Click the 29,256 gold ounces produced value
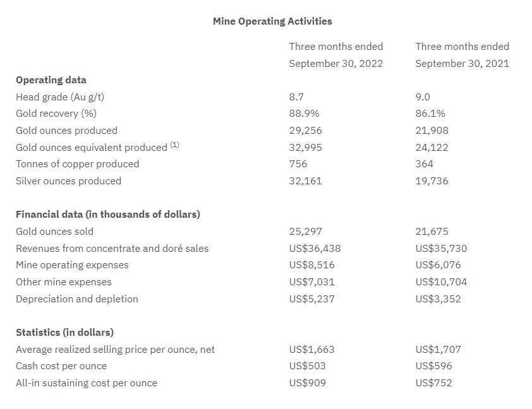The image size is (532, 409). [305, 131]
